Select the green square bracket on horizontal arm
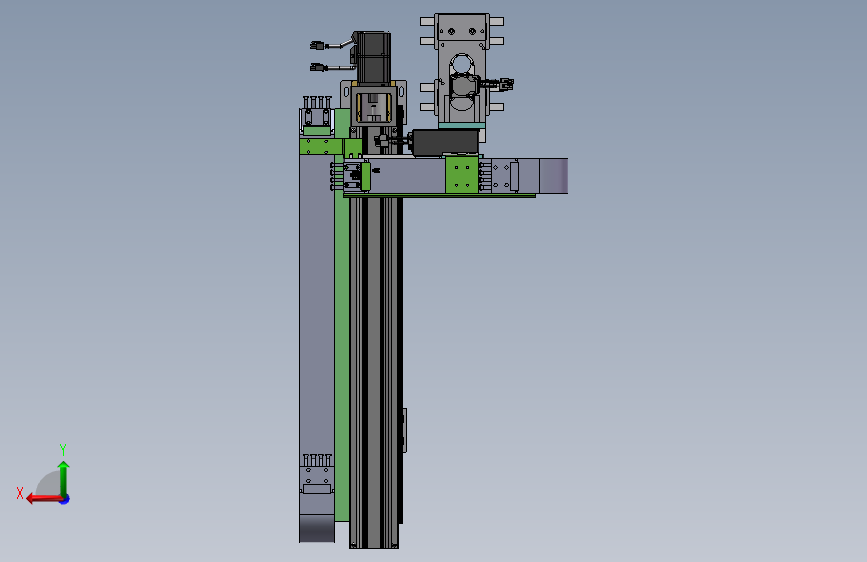The height and width of the screenshot is (562, 867). click(462, 175)
